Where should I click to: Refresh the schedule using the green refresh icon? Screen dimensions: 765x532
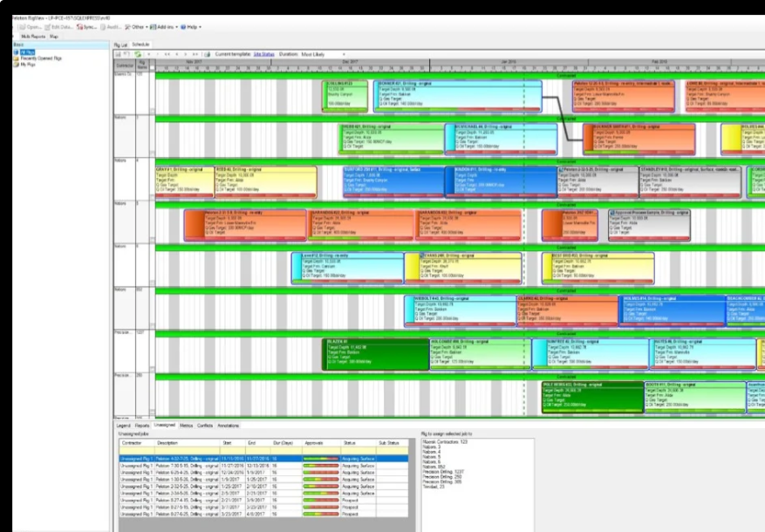click(138, 54)
